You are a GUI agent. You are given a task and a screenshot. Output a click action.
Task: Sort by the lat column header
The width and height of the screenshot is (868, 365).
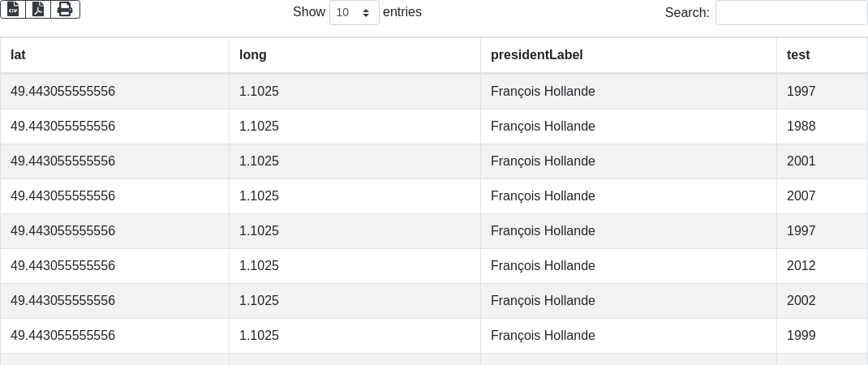[x=18, y=55]
